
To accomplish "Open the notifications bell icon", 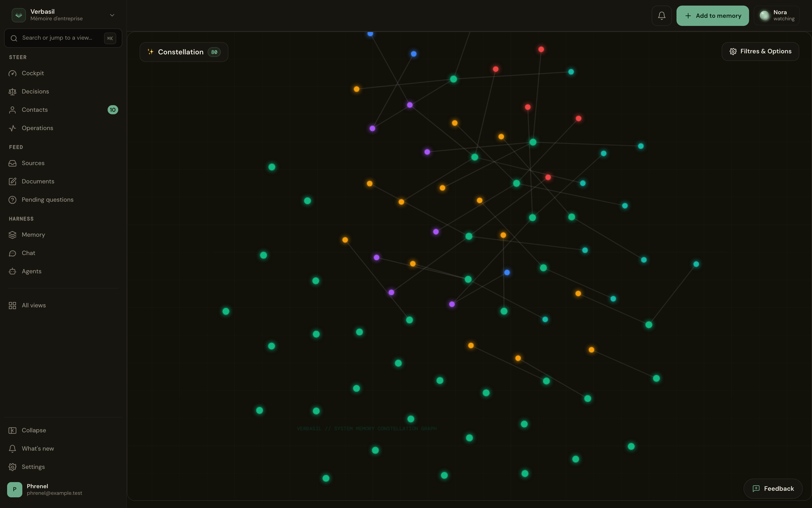I will pyautogui.click(x=661, y=16).
